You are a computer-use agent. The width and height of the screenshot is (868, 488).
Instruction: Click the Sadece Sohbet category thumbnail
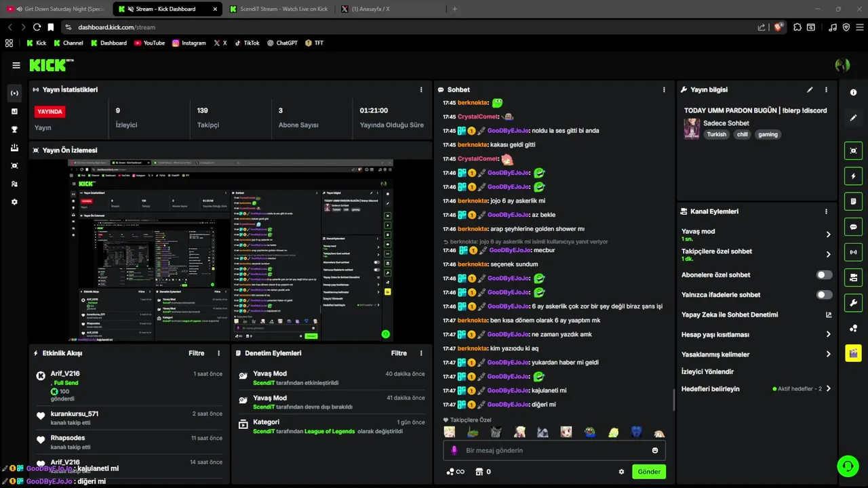(x=692, y=129)
